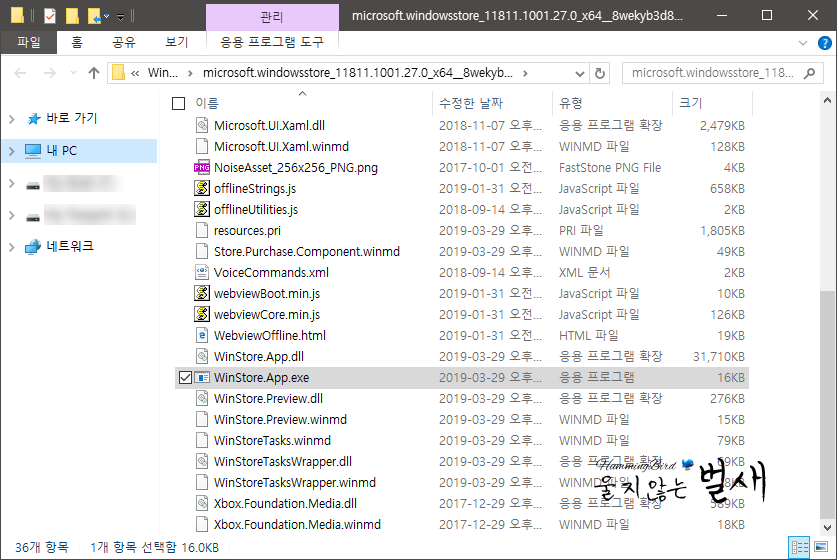Click the file list scrollbar thumb

pyautogui.click(x=827, y=404)
